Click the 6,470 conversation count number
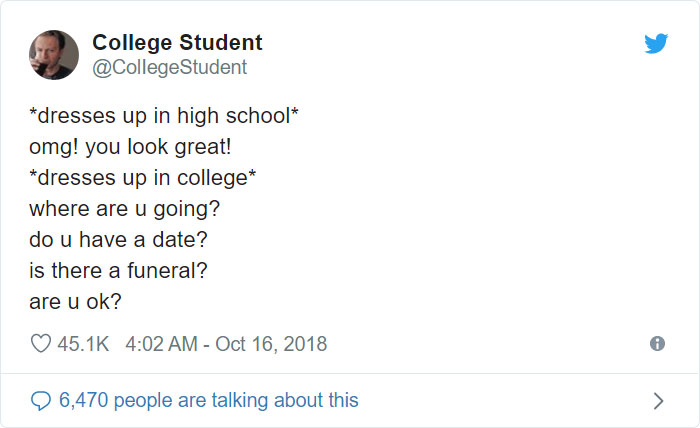 [x=84, y=401]
